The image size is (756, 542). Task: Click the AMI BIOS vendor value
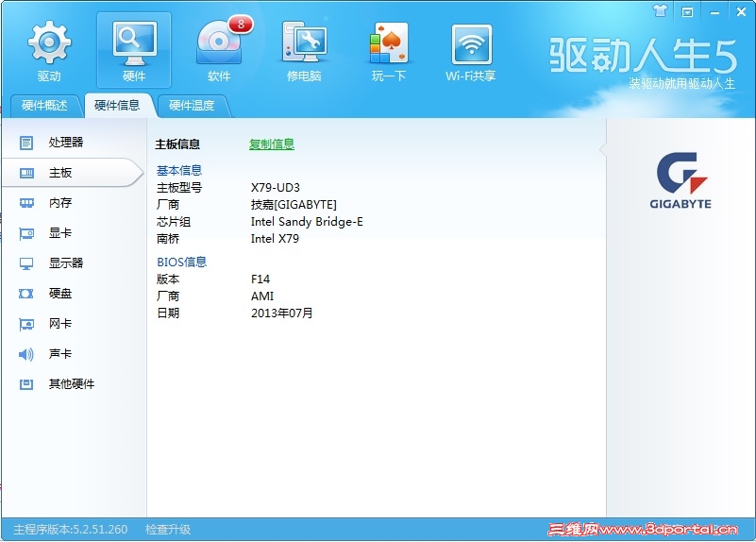point(262,296)
